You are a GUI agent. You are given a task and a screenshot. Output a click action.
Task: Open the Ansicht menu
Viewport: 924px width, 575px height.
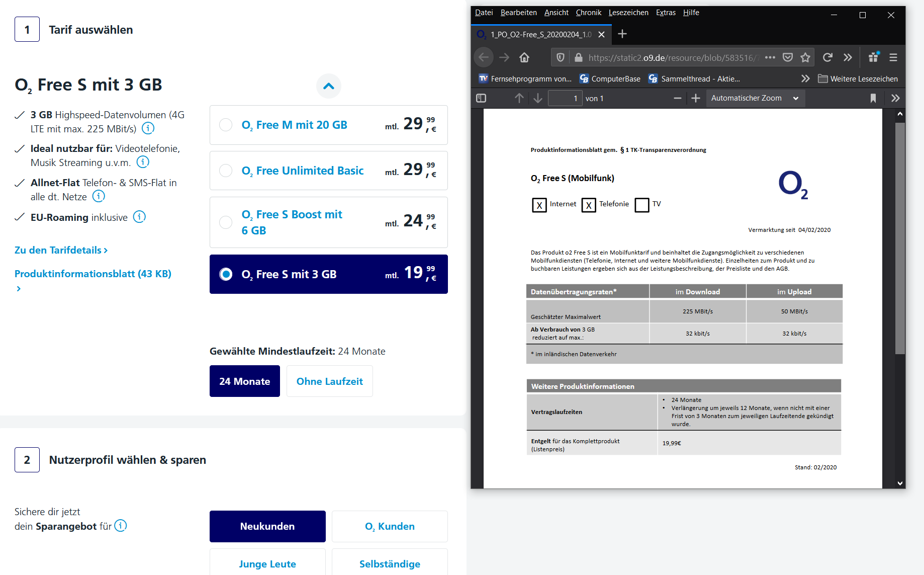click(556, 13)
